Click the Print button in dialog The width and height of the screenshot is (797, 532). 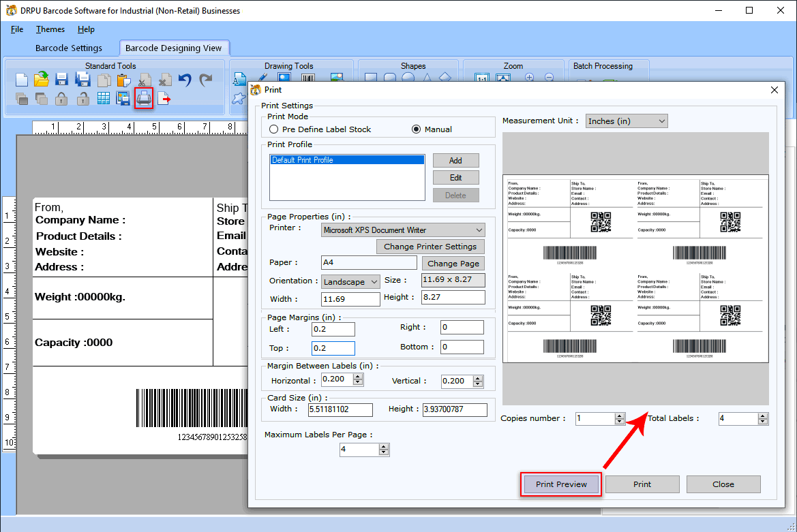[642, 484]
